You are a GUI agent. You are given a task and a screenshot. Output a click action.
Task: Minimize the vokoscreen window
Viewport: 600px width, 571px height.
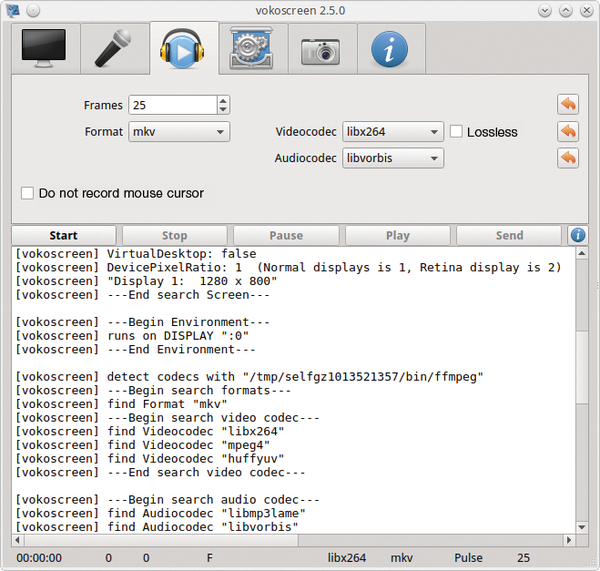[x=545, y=11]
